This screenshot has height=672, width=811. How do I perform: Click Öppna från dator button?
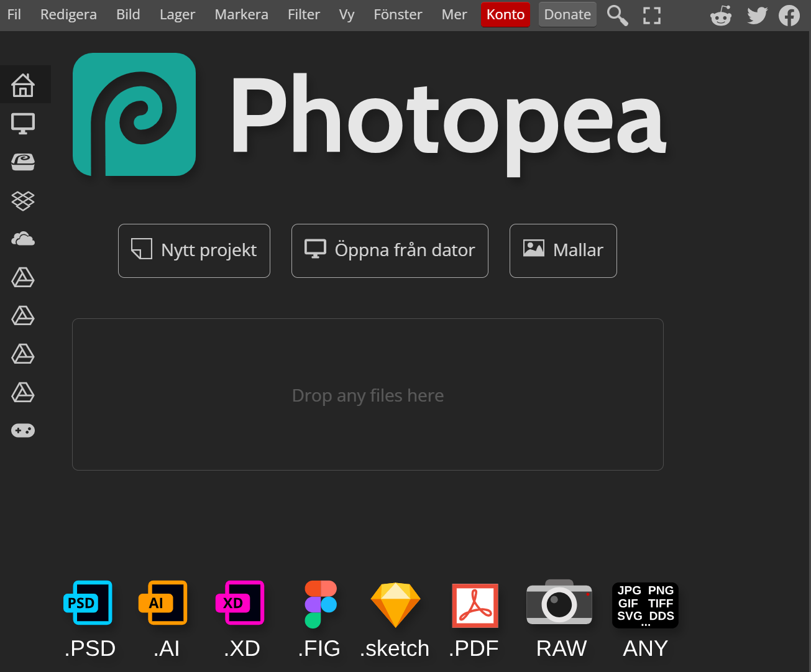(x=390, y=251)
